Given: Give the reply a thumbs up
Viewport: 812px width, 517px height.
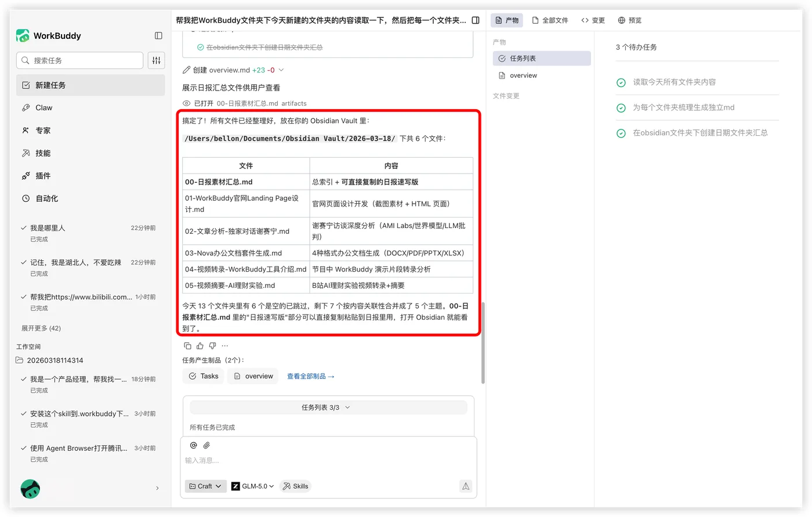Looking at the screenshot, I should 200,346.
